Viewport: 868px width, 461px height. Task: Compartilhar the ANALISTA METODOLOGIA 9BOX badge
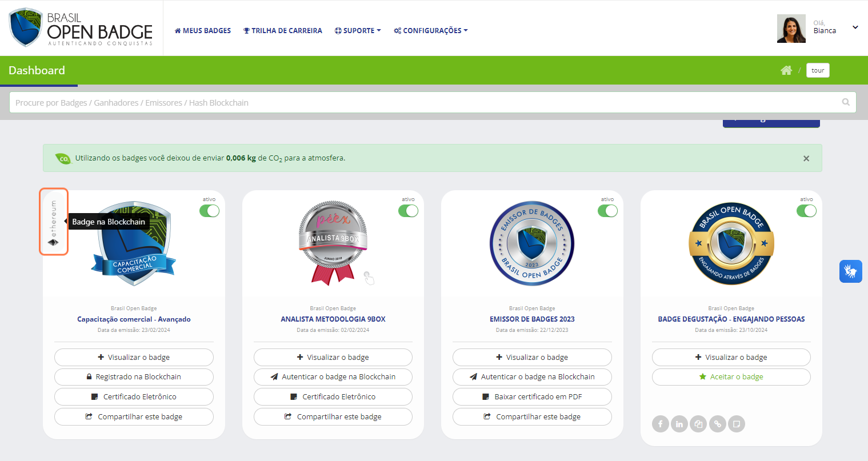point(333,416)
